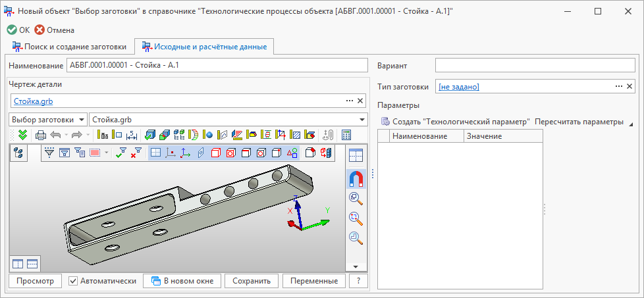Open the redo history dropdown arrow
The width and height of the screenshot is (644, 298).
coord(88,135)
